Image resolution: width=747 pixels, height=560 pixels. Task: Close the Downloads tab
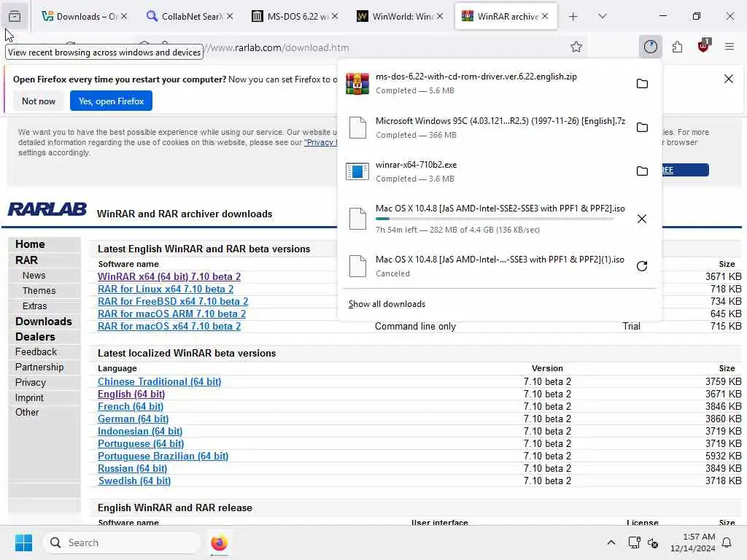(124, 16)
